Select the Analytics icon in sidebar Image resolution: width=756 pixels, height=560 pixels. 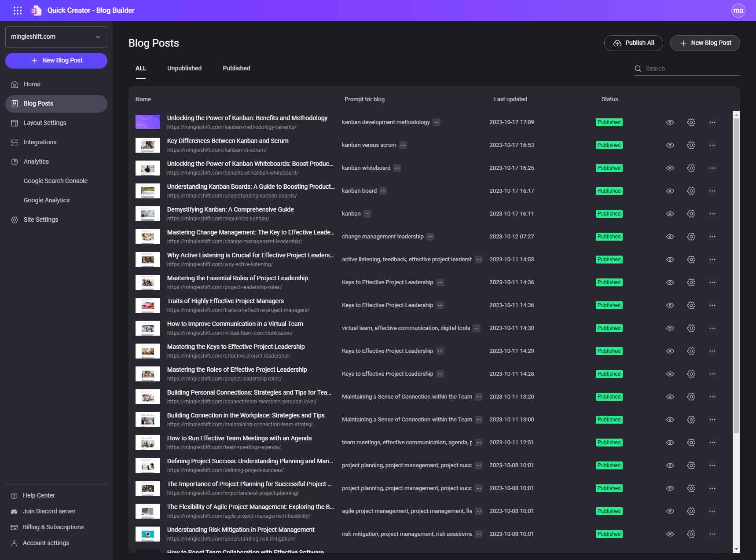tap(15, 161)
